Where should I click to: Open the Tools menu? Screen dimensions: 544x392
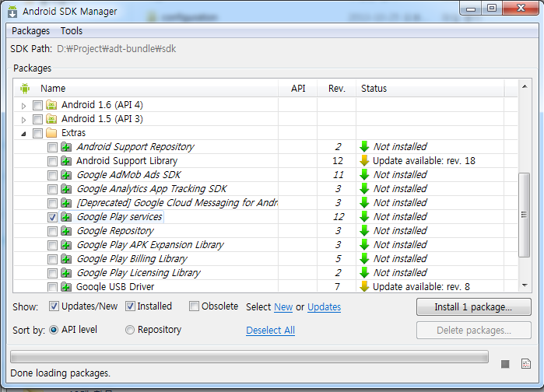coord(72,31)
